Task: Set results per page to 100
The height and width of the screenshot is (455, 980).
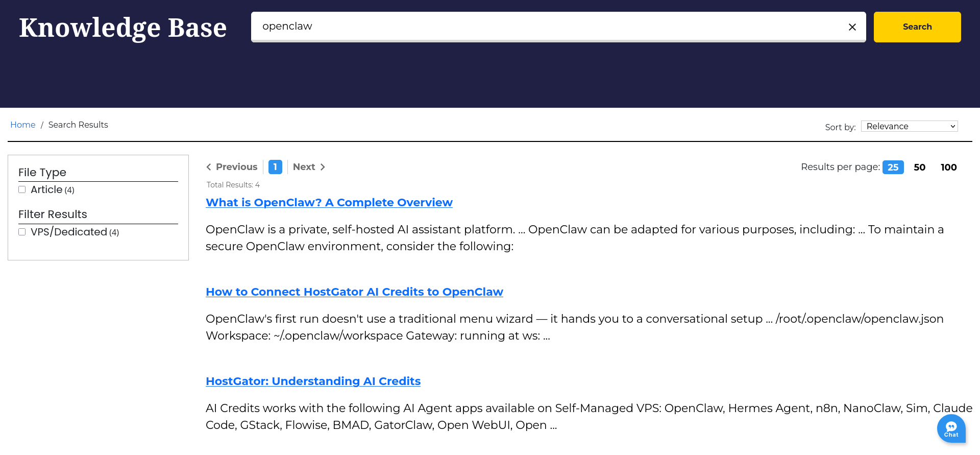Action: [948, 167]
